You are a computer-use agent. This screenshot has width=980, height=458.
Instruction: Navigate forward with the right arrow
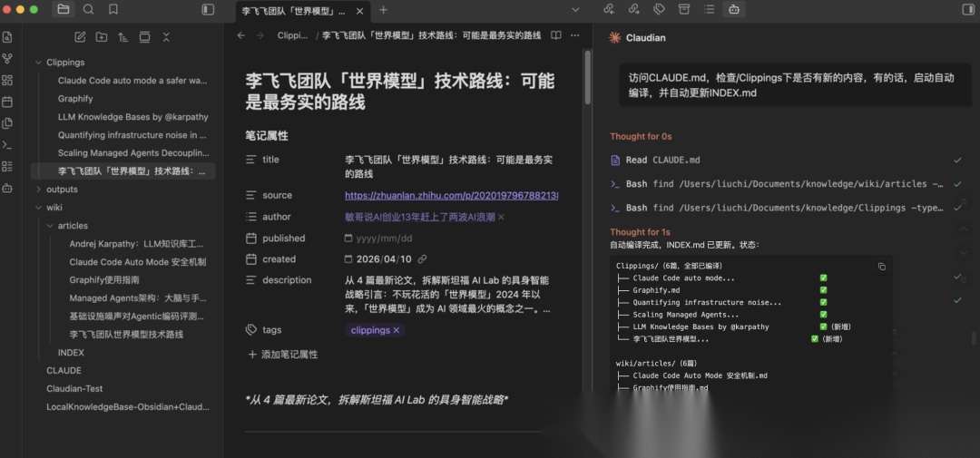(260, 35)
